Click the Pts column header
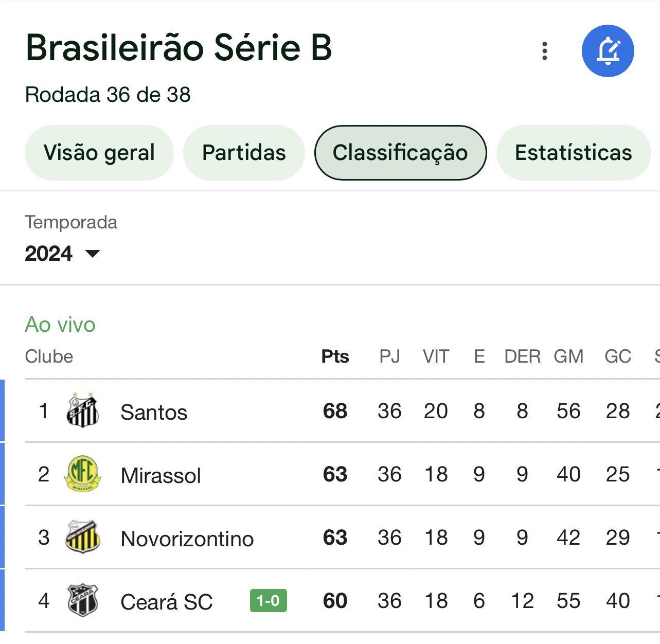Image resolution: width=660 pixels, height=644 pixels. pos(335,356)
